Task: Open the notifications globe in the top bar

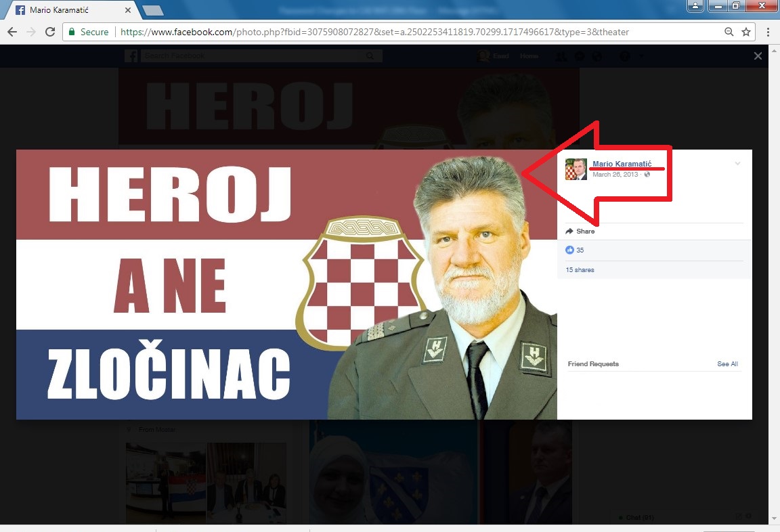Action: [x=597, y=56]
